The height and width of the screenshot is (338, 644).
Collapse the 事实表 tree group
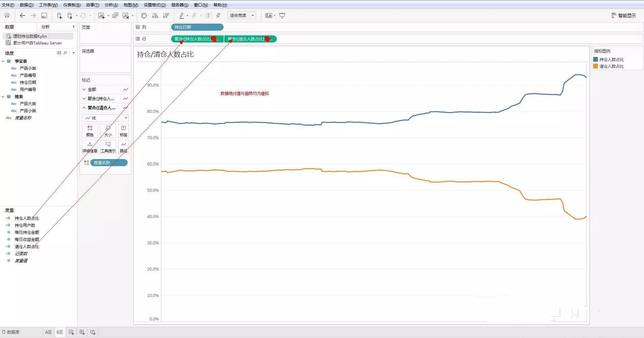coord(3,61)
